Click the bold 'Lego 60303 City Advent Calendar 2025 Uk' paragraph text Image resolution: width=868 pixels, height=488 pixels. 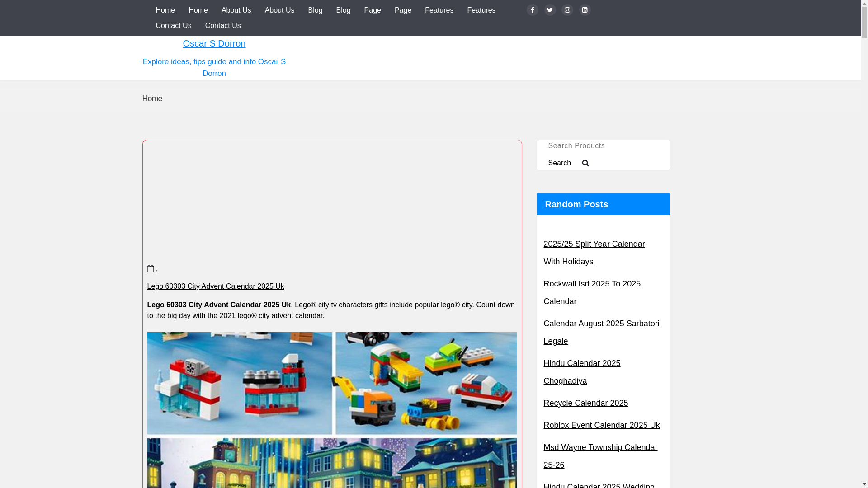[x=219, y=305]
